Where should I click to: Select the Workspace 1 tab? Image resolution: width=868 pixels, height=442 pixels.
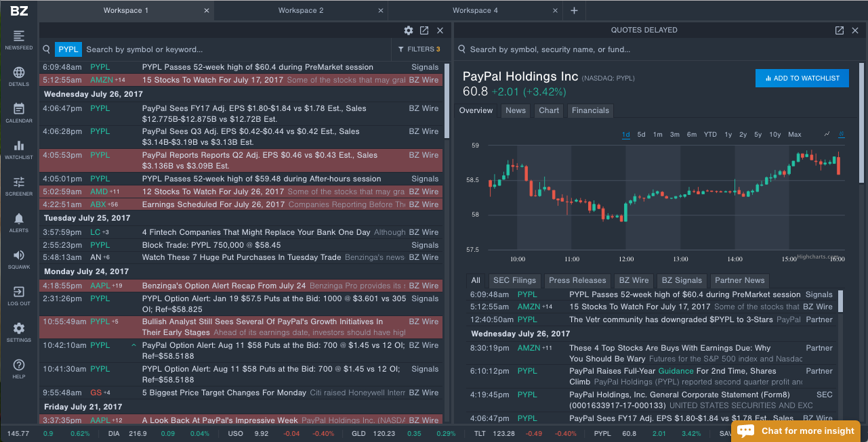point(126,11)
